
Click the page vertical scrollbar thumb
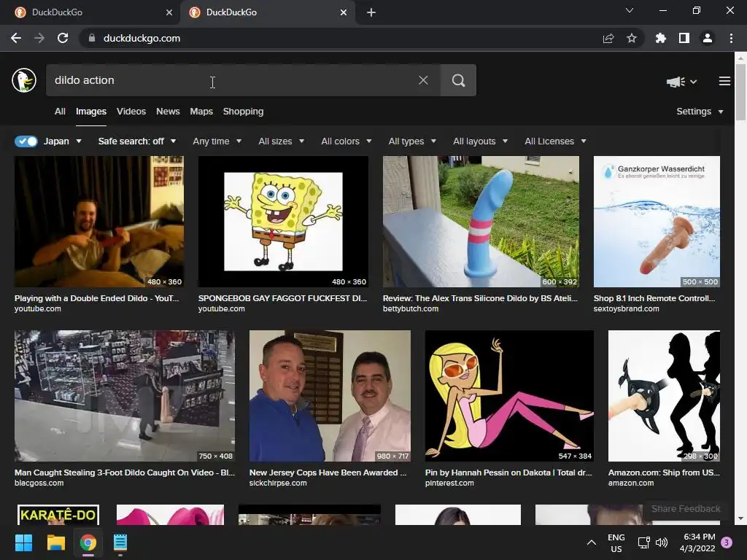[x=740, y=91]
